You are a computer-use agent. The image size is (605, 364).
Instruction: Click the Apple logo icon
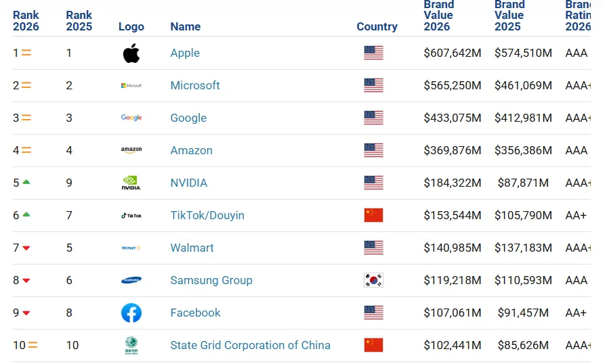coord(131,53)
